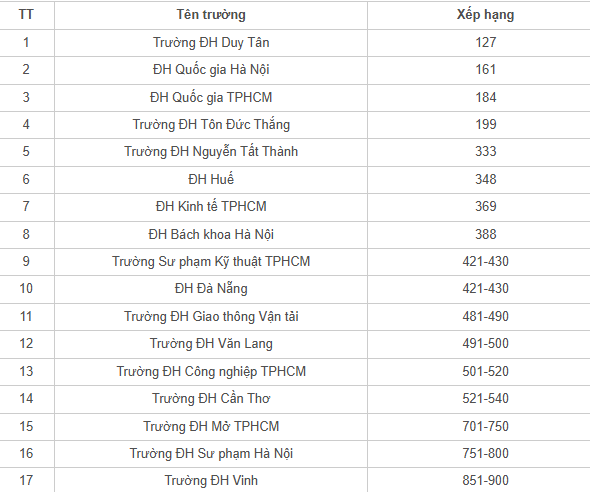This screenshot has height=492, width=590.
Task: Select the 'Trường ĐH Duy Tân' cell
Action: click(x=211, y=43)
